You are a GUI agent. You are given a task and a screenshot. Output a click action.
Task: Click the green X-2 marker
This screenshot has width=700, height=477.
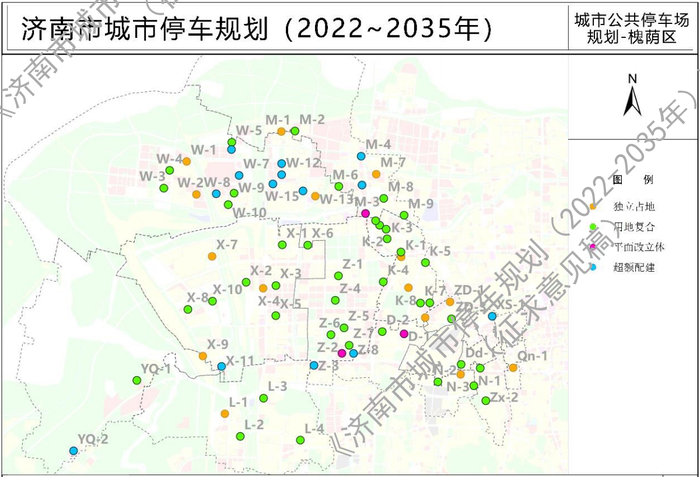246,282
